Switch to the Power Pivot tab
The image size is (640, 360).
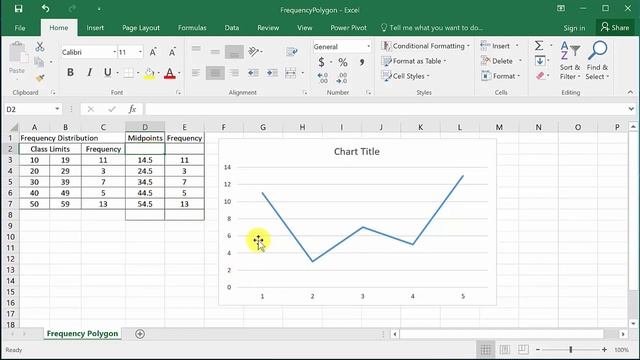click(x=348, y=28)
